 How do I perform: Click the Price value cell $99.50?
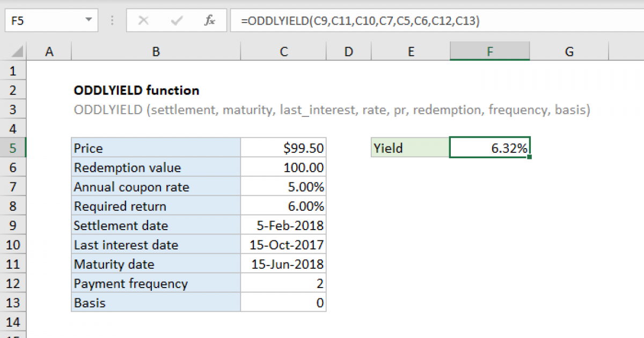pyautogui.click(x=283, y=149)
